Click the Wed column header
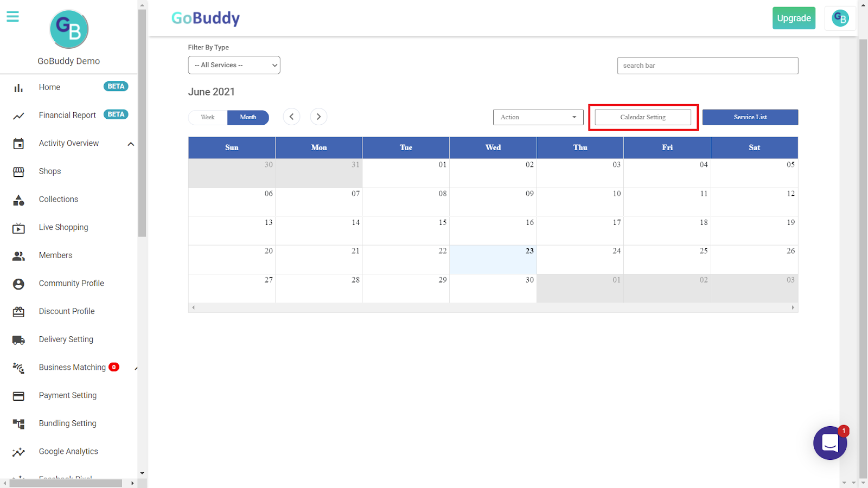 tap(493, 147)
